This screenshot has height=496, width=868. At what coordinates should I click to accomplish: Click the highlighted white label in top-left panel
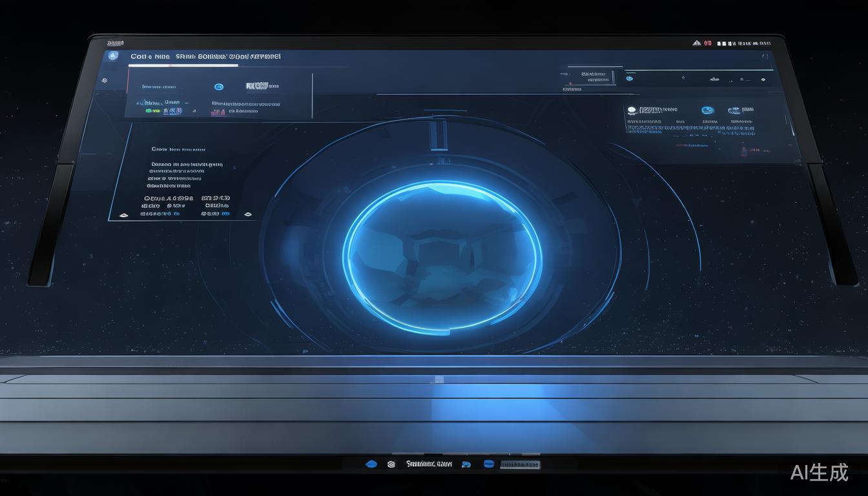coord(256,86)
